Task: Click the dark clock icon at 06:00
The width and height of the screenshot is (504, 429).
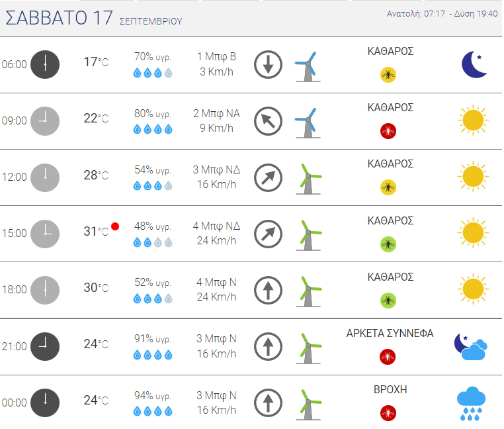Action: [45, 64]
